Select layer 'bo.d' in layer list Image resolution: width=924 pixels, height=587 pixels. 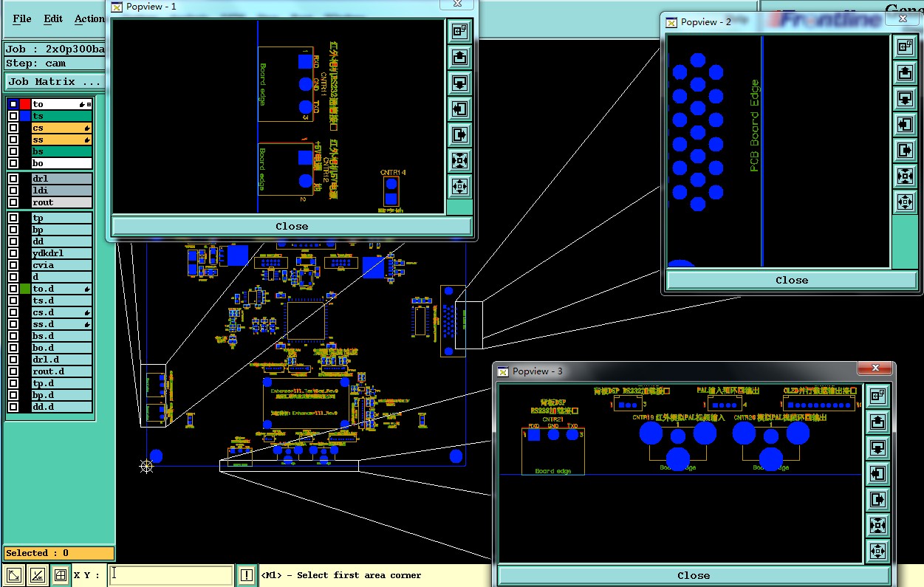(61, 348)
